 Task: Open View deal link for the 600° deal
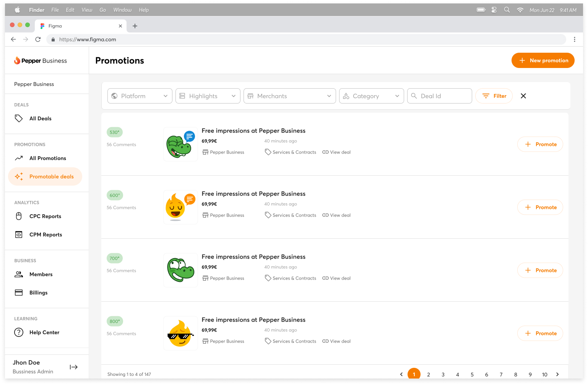pyautogui.click(x=336, y=215)
